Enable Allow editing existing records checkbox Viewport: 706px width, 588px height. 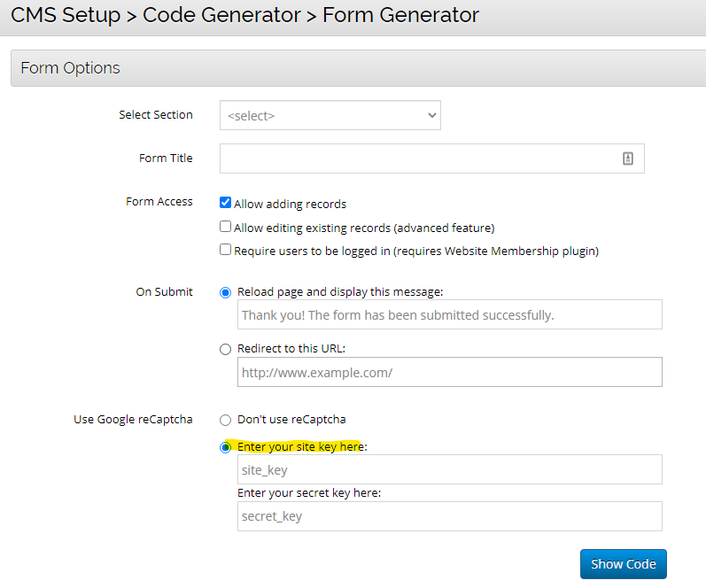[226, 227]
